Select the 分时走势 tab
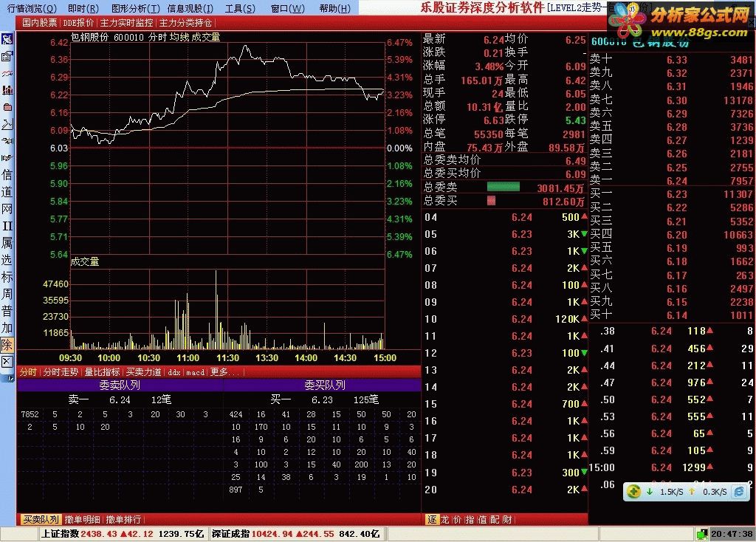This screenshot has height=542, width=756. click(61, 372)
